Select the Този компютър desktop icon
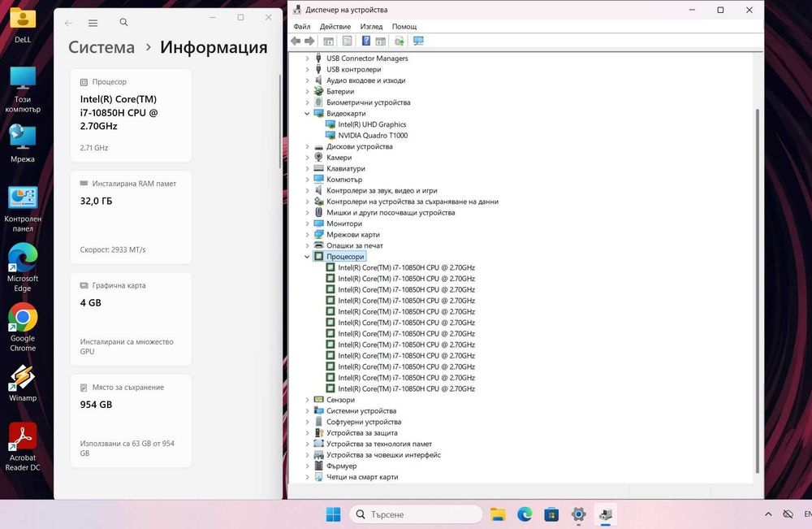 23,89
